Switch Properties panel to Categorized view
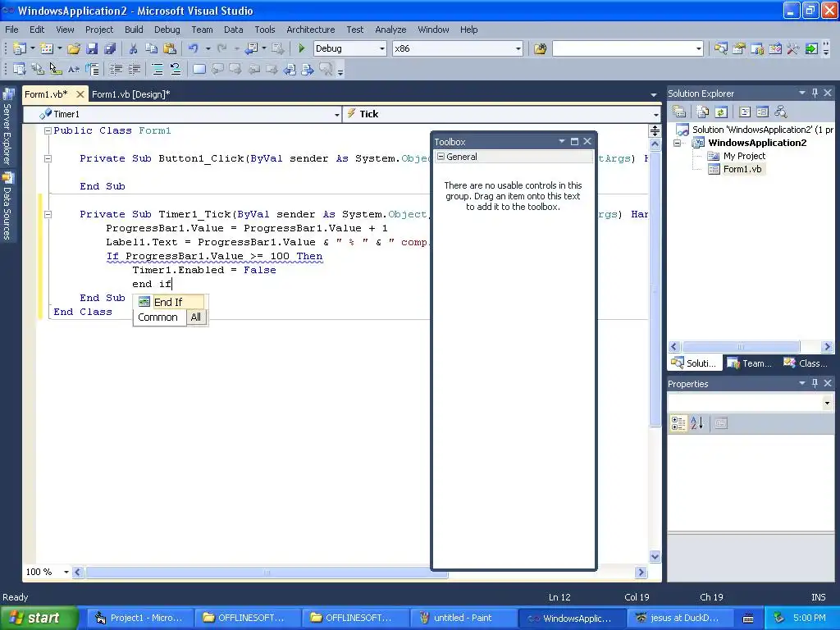Viewport: 840px width, 630px height. 678,423
